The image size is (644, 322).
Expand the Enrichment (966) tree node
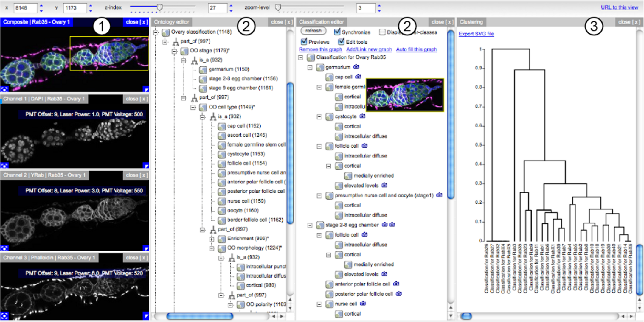tap(212, 239)
